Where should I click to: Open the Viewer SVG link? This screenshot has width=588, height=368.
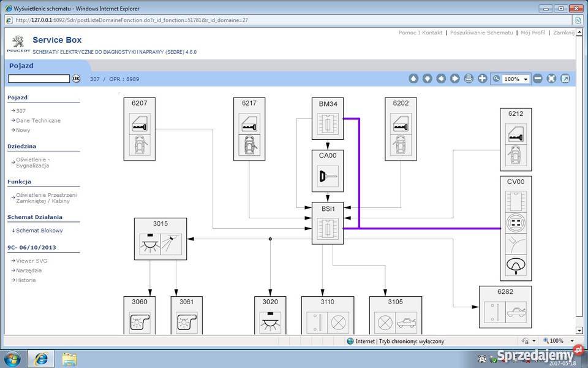31,261
